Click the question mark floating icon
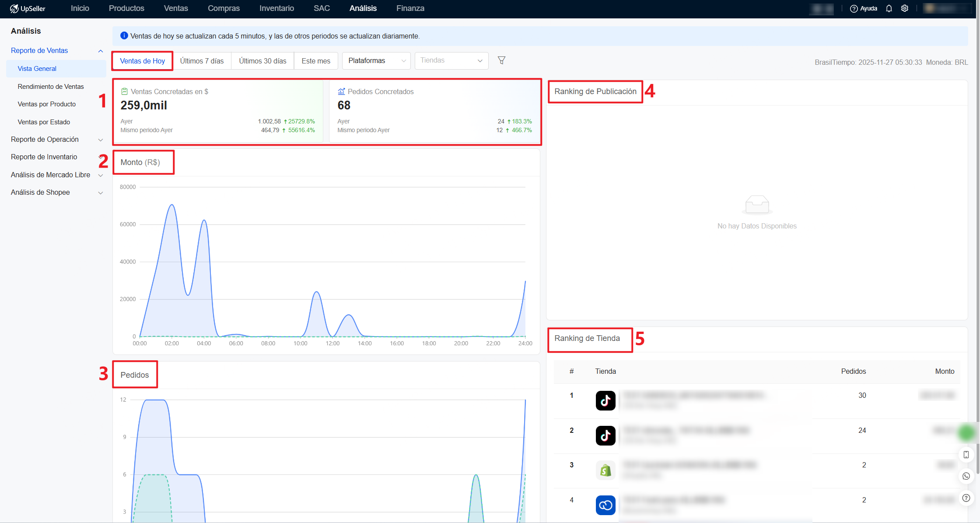 [x=966, y=498]
